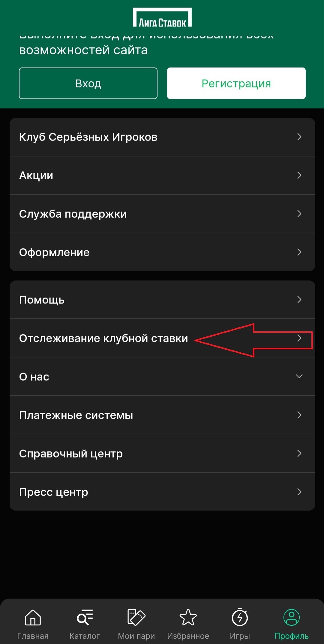Viewport: 324px width, 644px height.
Task: Click arrow beside Пресс центр
Action: [x=299, y=492]
